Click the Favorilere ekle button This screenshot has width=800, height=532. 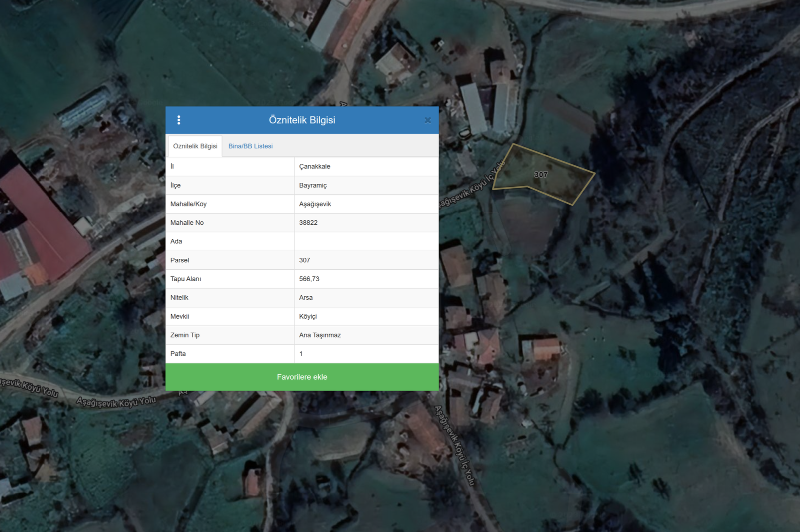pos(302,377)
